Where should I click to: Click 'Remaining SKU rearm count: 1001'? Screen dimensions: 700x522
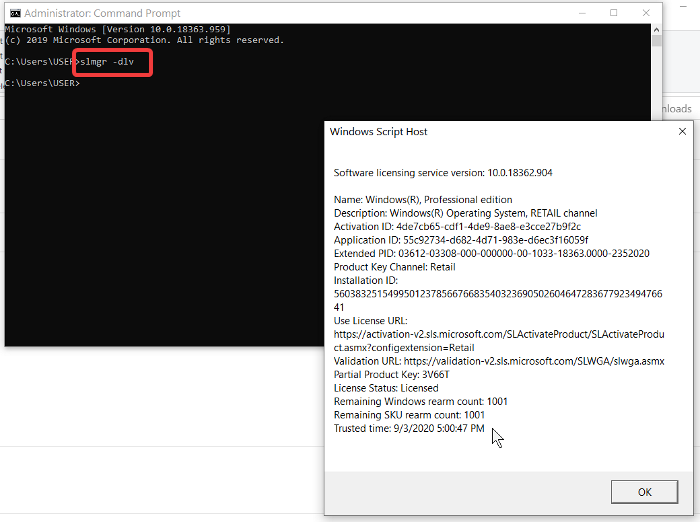click(x=409, y=415)
